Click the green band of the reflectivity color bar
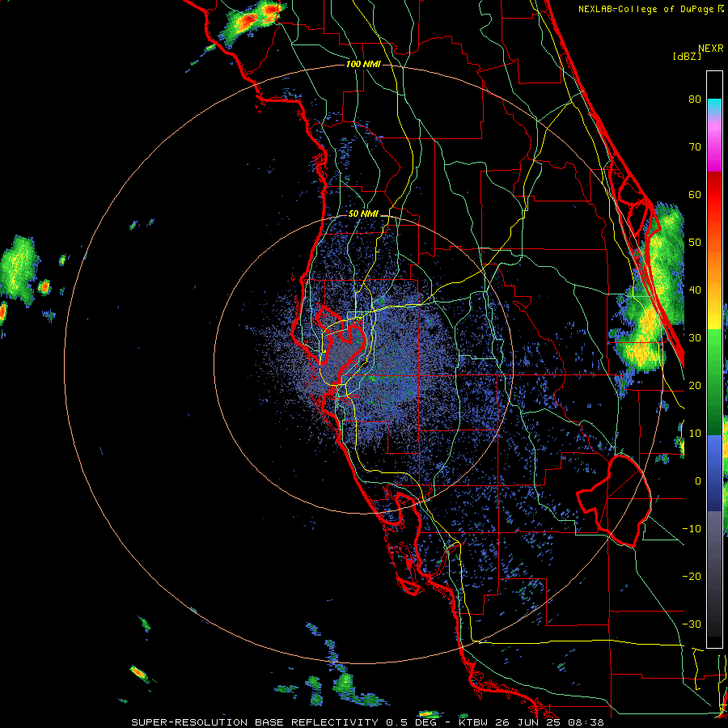Viewport: 728px width, 728px height. point(714,382)
